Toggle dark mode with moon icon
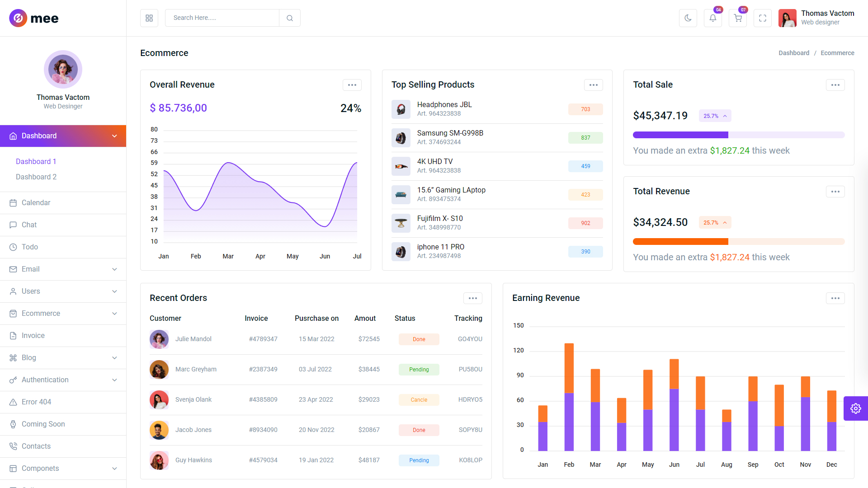The width and height of the screenshot is (868, 488). (688, 18)
